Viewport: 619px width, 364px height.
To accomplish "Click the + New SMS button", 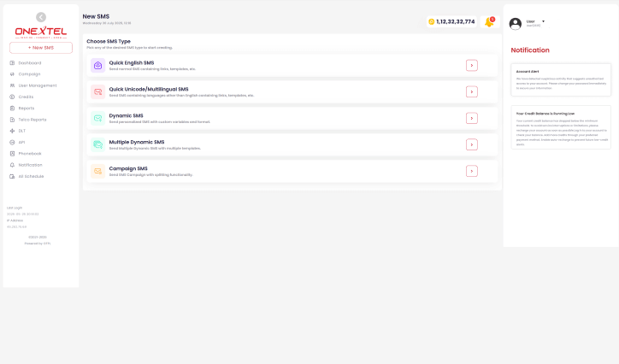I will click(x=41, y=48).
